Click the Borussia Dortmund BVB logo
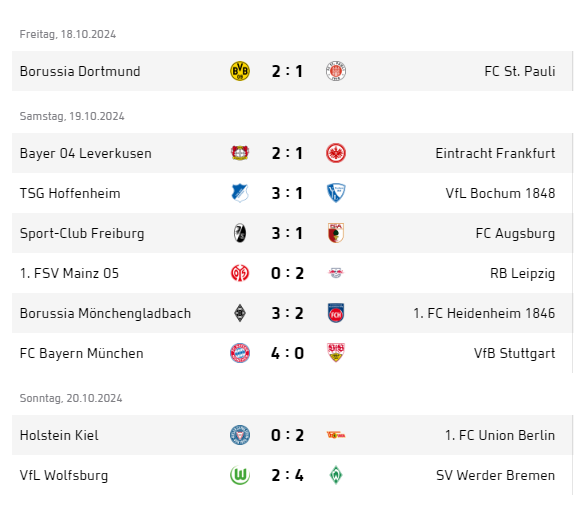 240,71
